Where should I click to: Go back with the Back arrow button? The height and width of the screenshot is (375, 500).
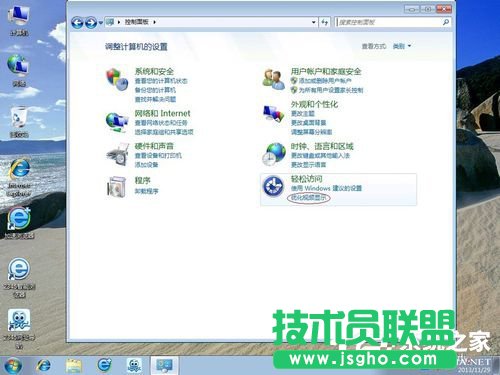[77, 22]
